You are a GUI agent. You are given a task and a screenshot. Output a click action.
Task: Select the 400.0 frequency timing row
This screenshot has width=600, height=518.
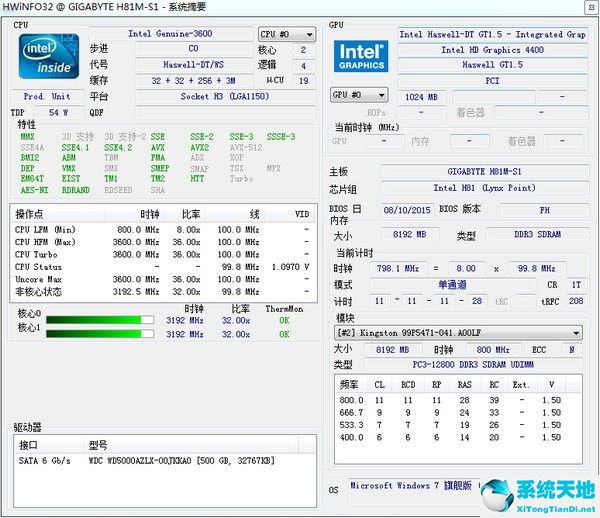click(x=458, y=437)
